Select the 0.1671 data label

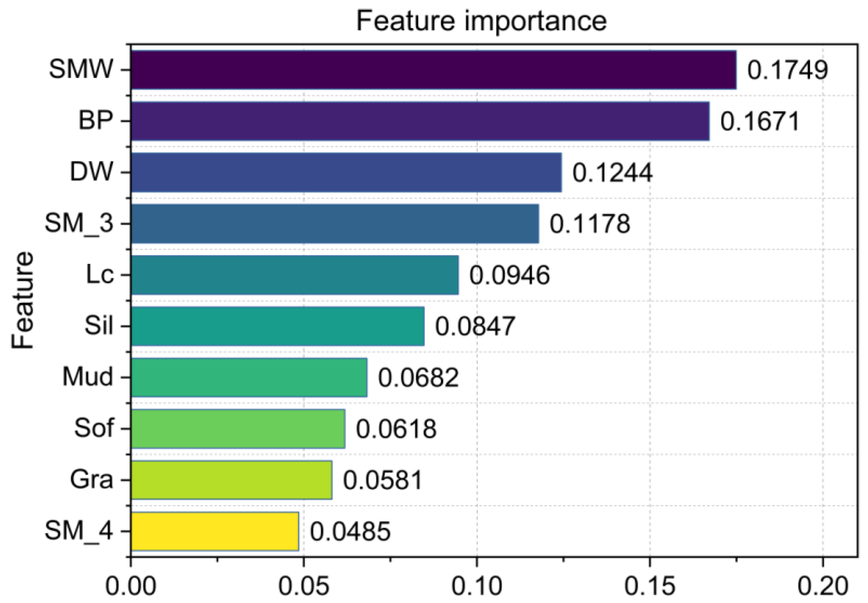click(x=760, y=122)
